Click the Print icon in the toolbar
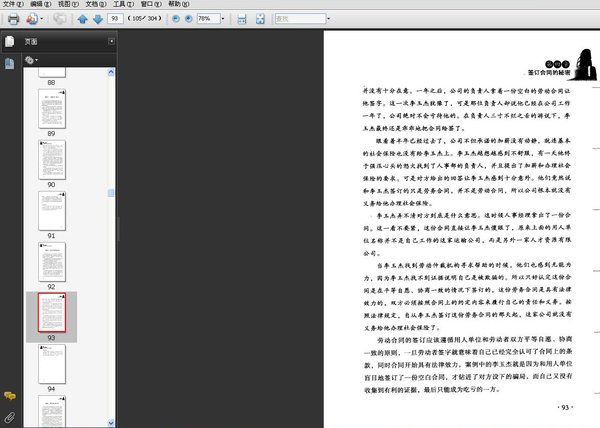The width and height of the screenshot is (600, 428). pyautogui.click(x=13, y=19)
